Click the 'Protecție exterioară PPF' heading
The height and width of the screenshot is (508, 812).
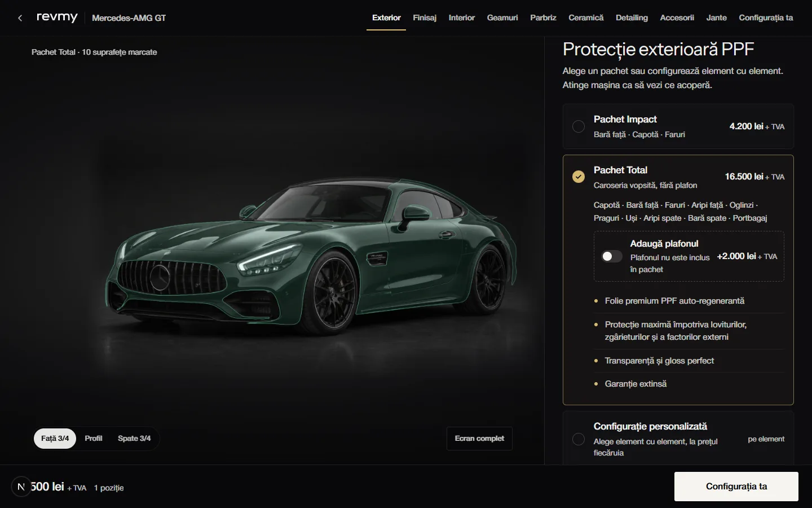pos(658,50)
